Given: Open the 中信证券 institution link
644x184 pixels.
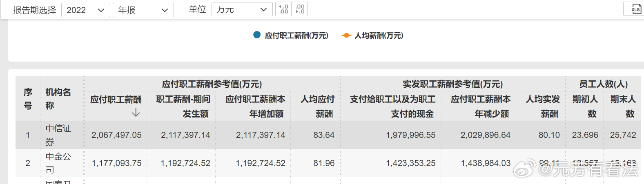Looking at the screenshot, I should (58, 135).
